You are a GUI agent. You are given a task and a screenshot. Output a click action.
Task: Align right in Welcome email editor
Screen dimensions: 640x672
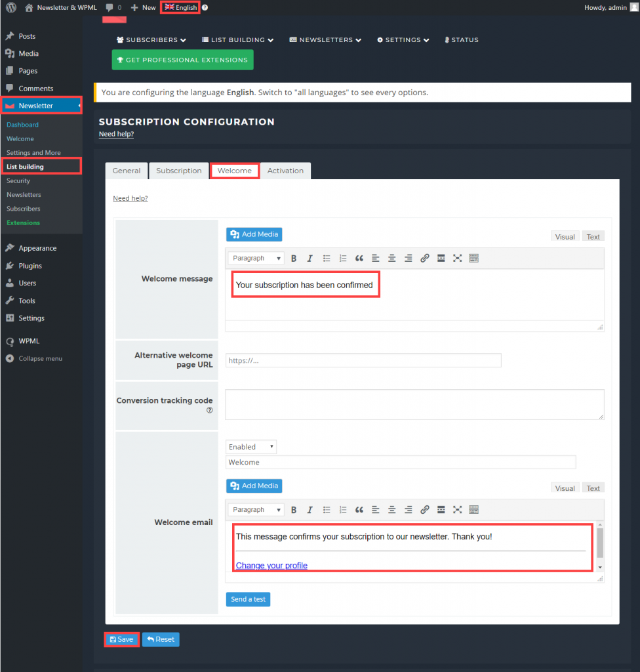(x=409, y=509)
